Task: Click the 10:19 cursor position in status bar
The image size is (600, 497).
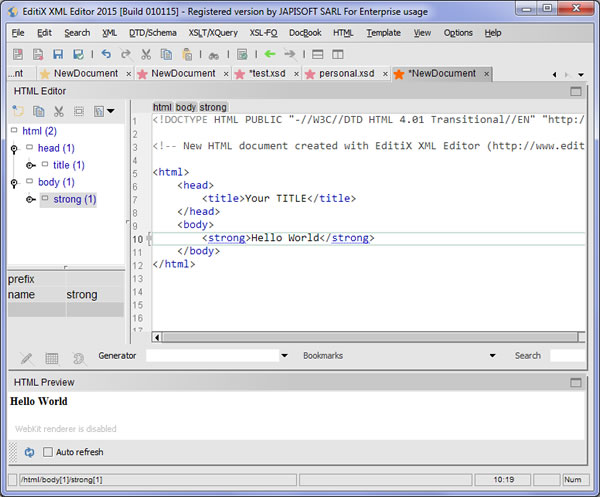Action: click(x=504, y=480)
